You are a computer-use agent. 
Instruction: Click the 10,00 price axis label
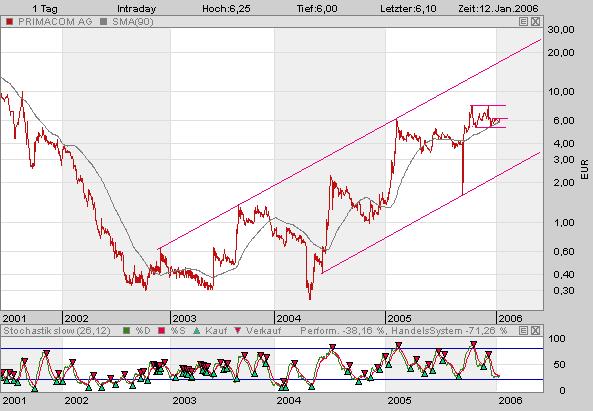561,92
